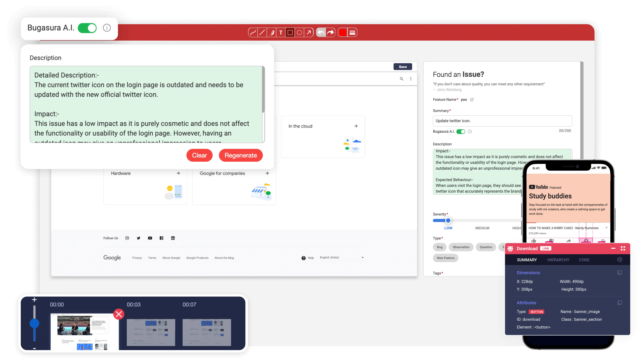Open the search icon in browser panel

click(401, 79)
